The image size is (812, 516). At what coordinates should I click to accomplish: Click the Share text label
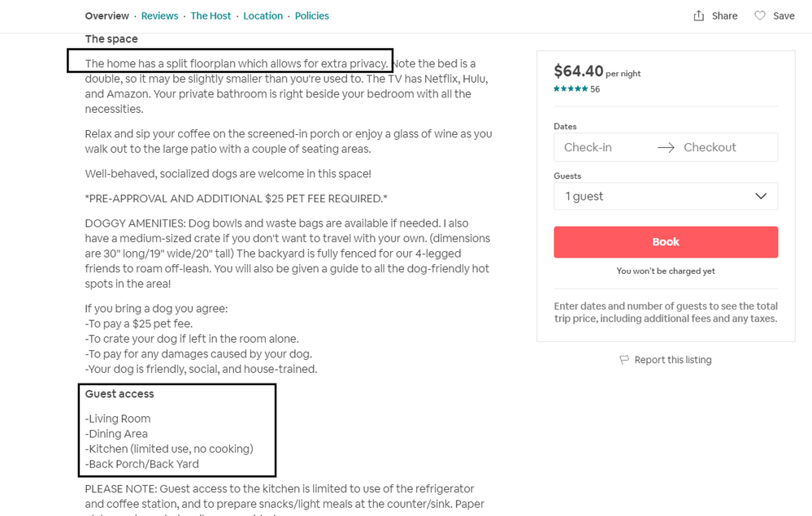click(724, 15)
